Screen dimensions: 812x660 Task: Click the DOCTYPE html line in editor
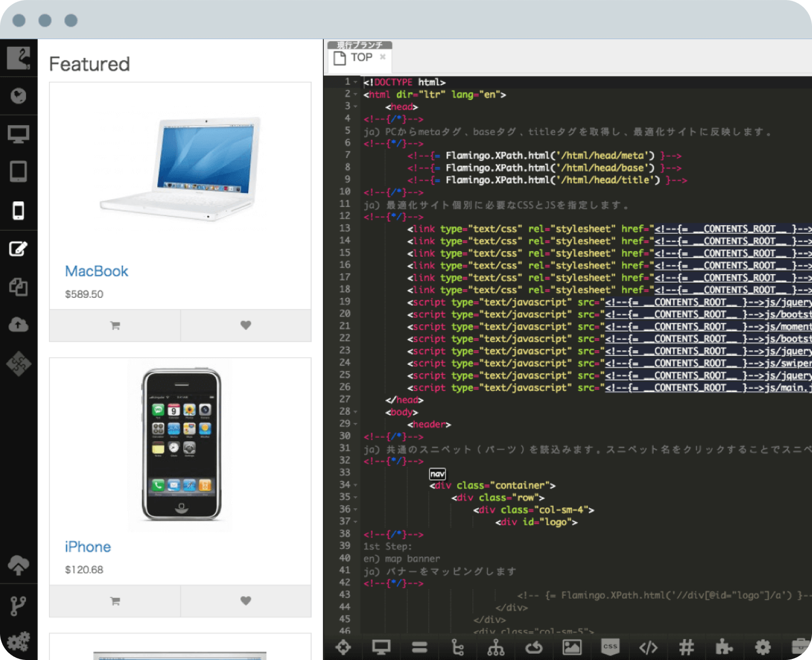pyautogui.click(x=404, y=82)
